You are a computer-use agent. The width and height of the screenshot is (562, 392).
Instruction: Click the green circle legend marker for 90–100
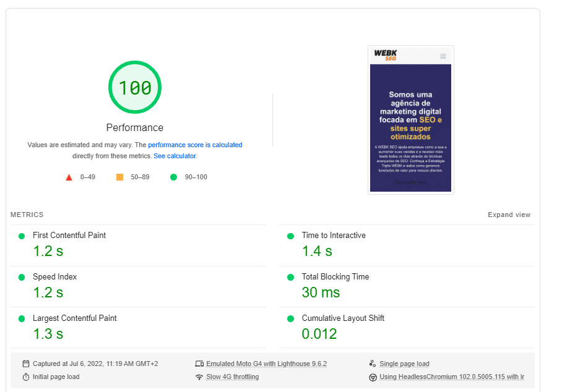(x=174, y=177)
